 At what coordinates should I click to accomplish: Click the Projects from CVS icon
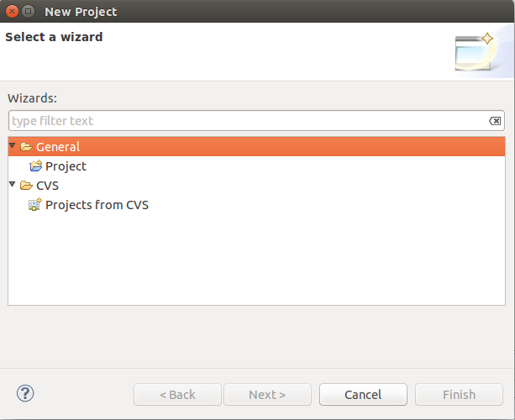34,204
